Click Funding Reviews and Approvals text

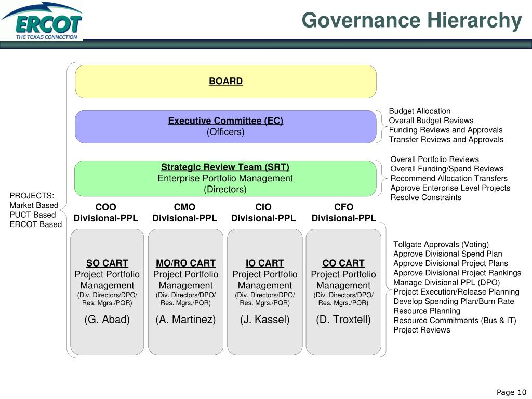446,130
